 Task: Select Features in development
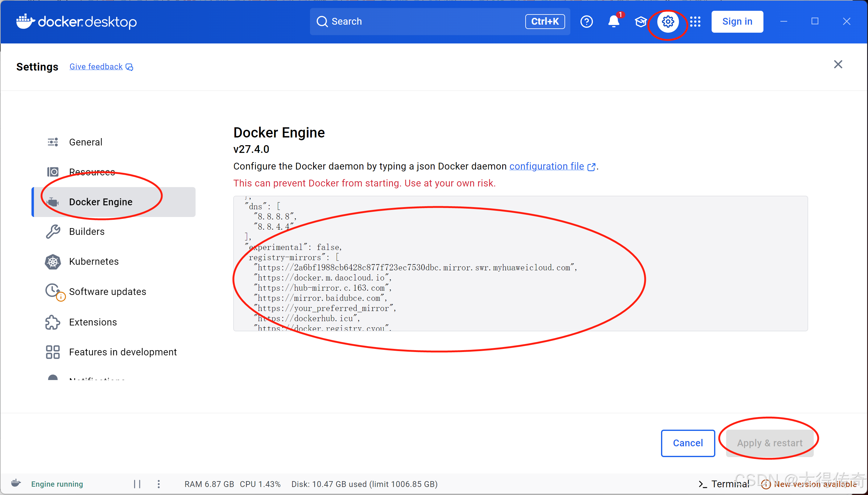click(123, 352)
